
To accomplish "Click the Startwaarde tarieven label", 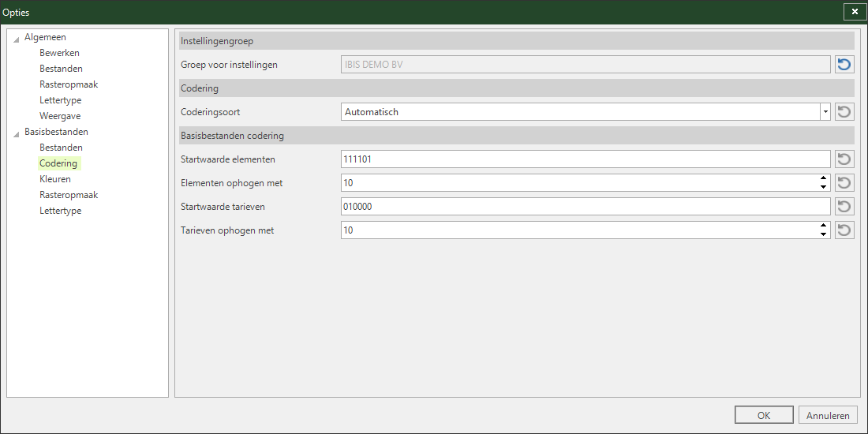I will 223,207.
